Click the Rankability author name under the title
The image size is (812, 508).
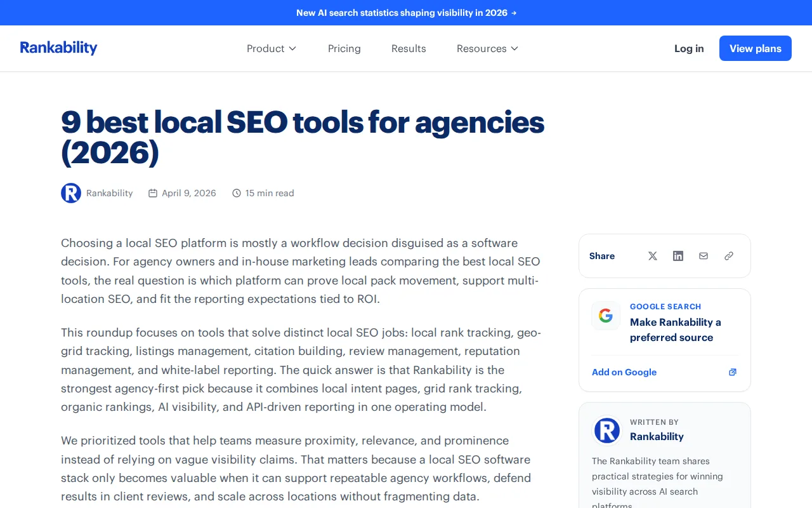point(110,193)
